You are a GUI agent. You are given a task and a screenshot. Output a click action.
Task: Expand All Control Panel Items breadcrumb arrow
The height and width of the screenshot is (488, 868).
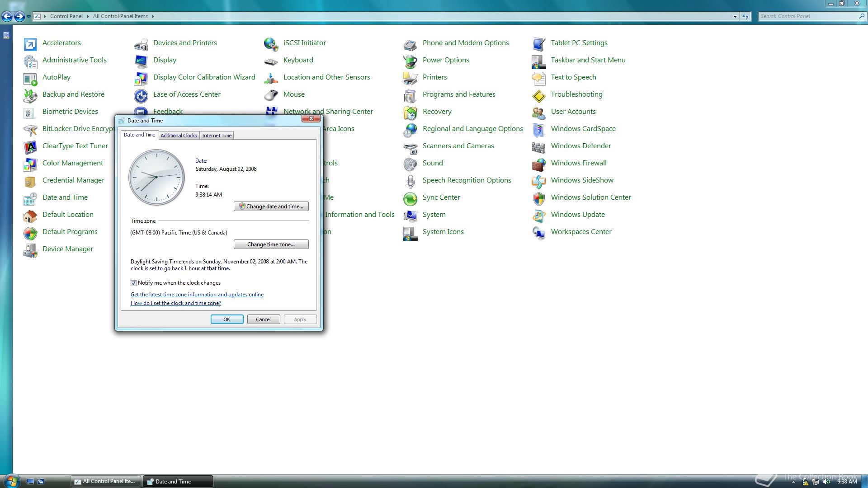click(x=153, y=16)
